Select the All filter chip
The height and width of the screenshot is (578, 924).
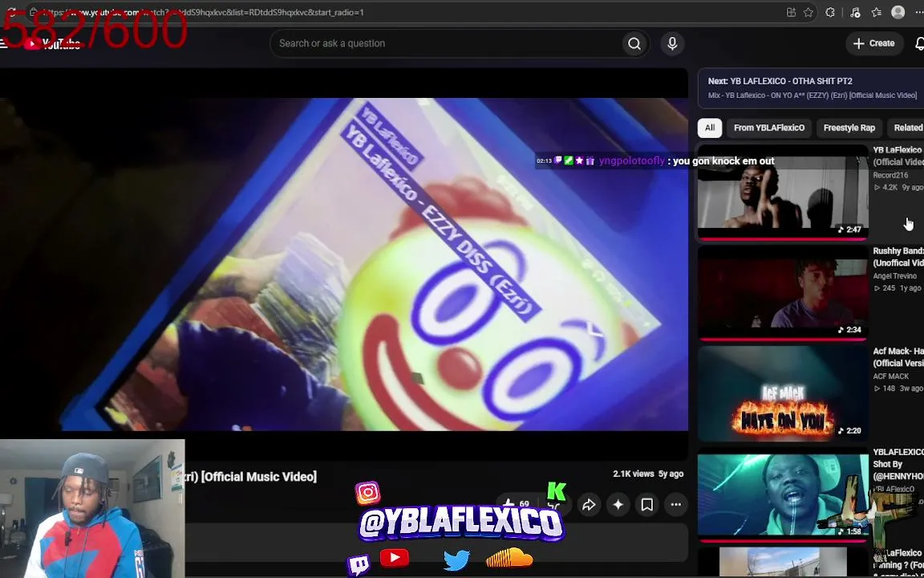tap(710, 128)
